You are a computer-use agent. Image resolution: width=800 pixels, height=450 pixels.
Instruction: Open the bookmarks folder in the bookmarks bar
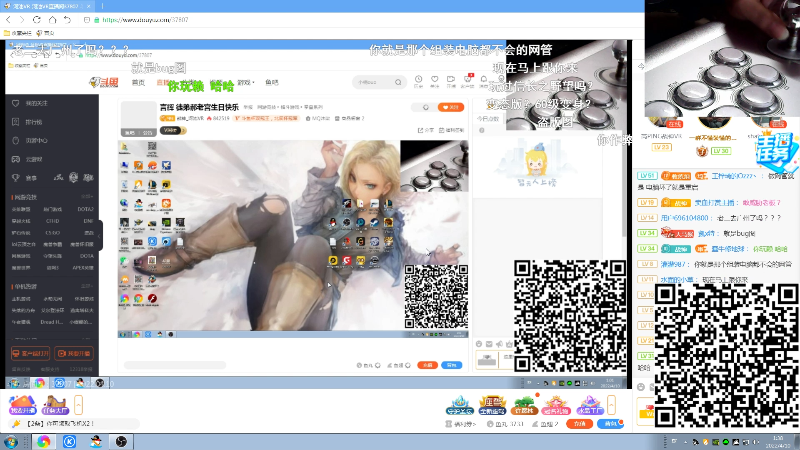tap(18, 33)
